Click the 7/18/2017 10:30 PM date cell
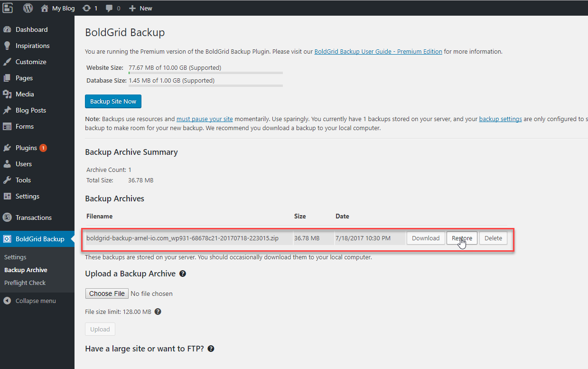Image resolution: width=588 pixels, height=369 pixels. (x=363, y=238)
